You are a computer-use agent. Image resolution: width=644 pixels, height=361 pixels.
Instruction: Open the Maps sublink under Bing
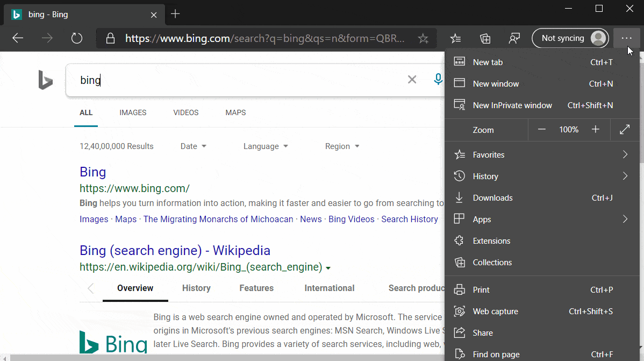tap(126, 219)
